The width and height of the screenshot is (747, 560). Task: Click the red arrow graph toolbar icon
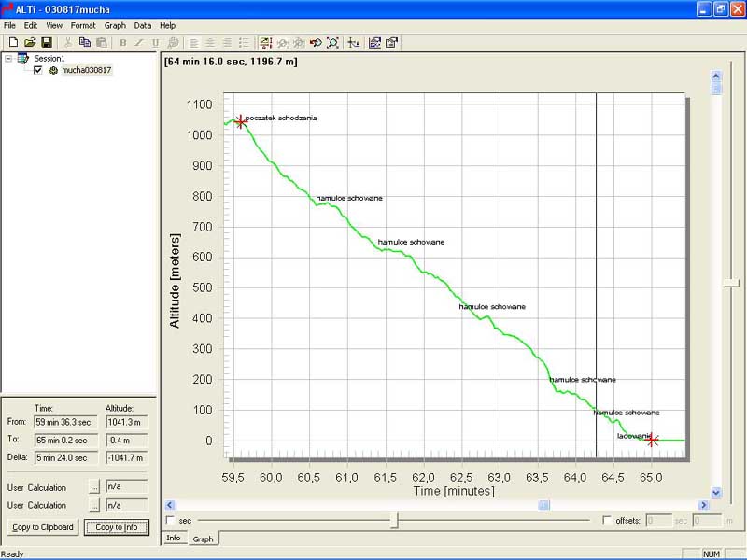tap(316, 42)
